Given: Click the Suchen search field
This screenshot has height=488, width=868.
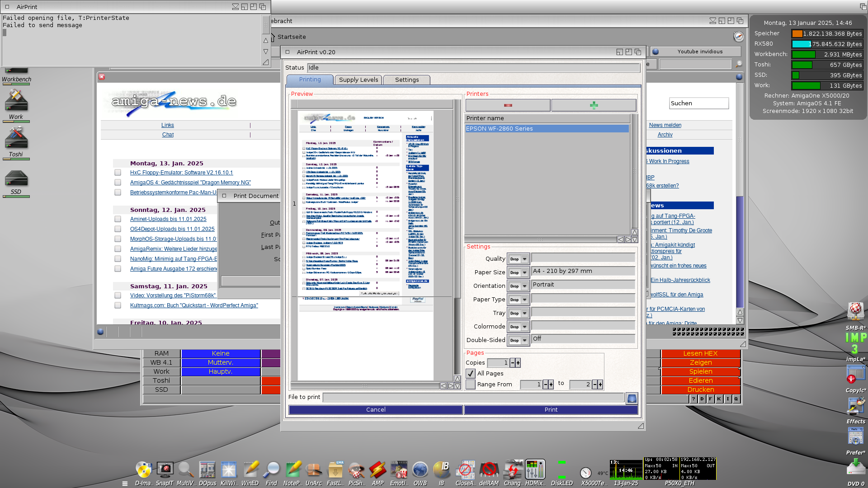Looking at the screenshot, I should point(699,103).
